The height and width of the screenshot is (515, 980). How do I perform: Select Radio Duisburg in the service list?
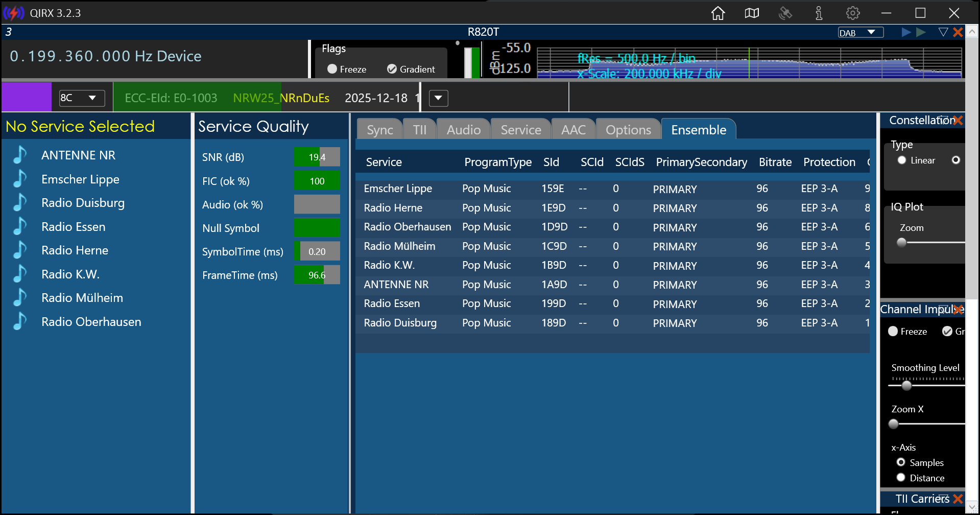[x=83, y=203]
